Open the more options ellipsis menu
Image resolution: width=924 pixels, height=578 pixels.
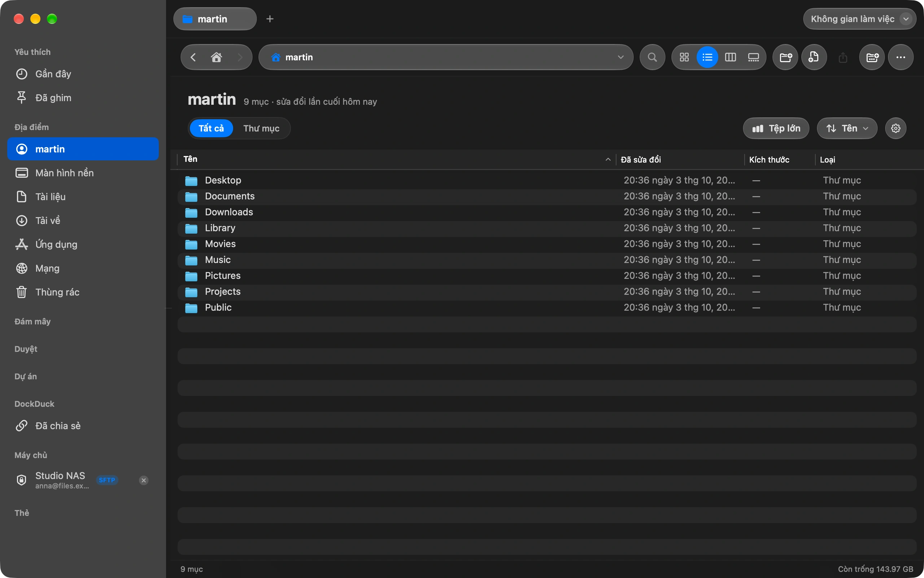tap(901, 57)
